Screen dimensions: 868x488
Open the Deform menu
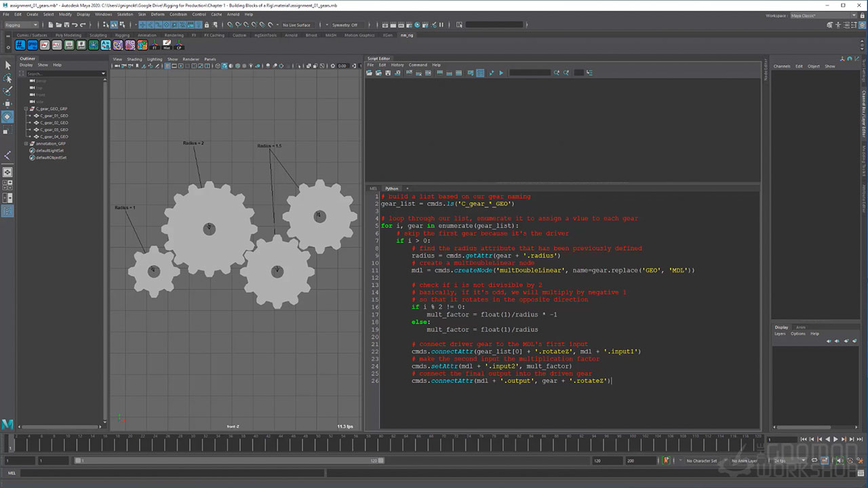tap(157, 14)
